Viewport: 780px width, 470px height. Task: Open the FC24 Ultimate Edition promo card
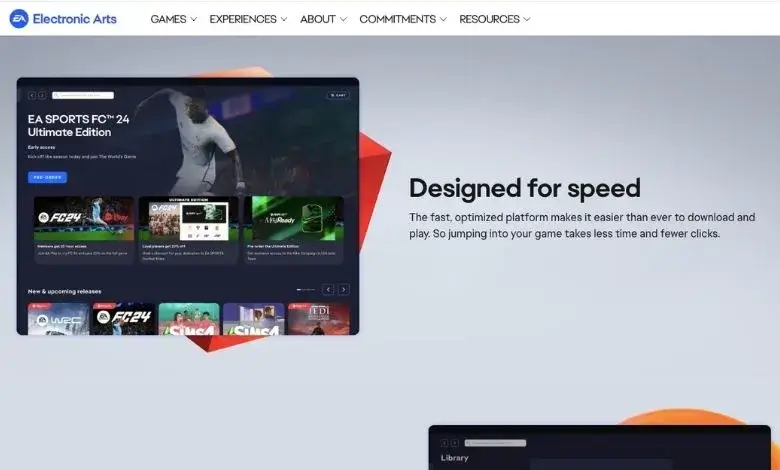pos(189,229)
